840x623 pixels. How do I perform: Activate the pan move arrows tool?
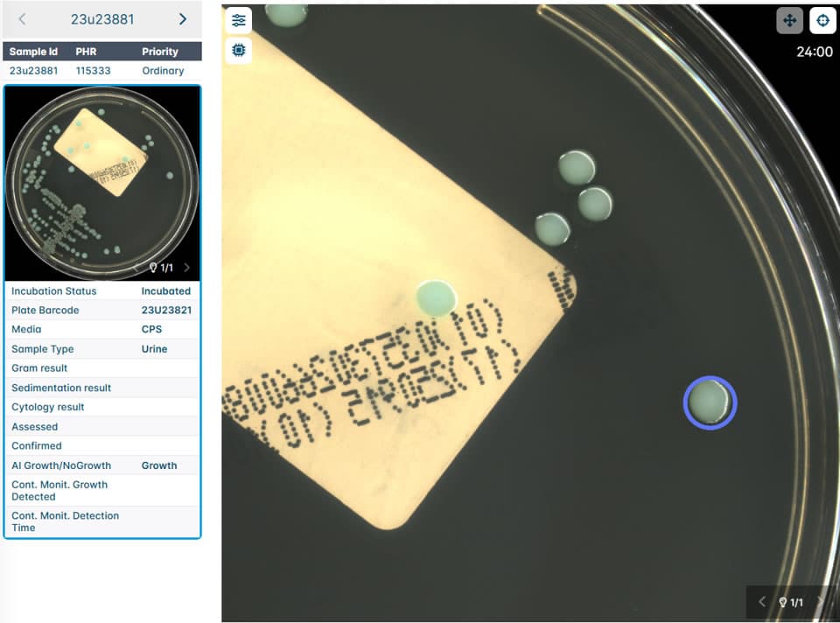click(789, 20)
